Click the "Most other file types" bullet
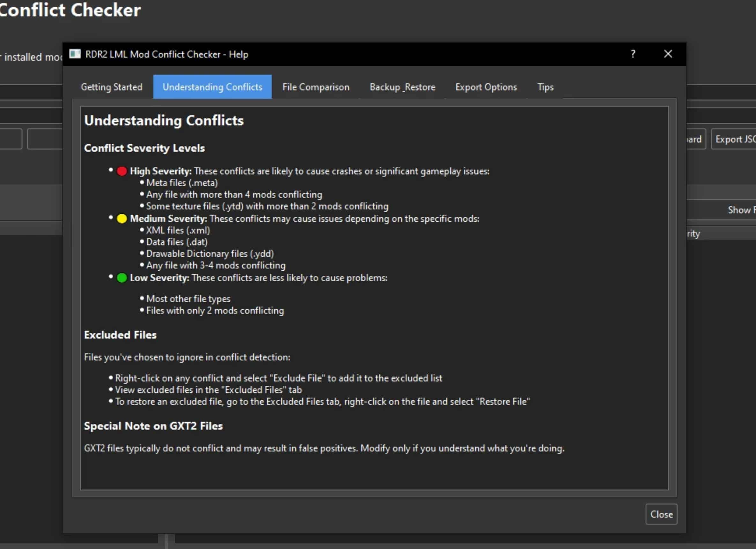Image resolution: width=756 pixels, height=549 pixels. click(x=188, y=299)
